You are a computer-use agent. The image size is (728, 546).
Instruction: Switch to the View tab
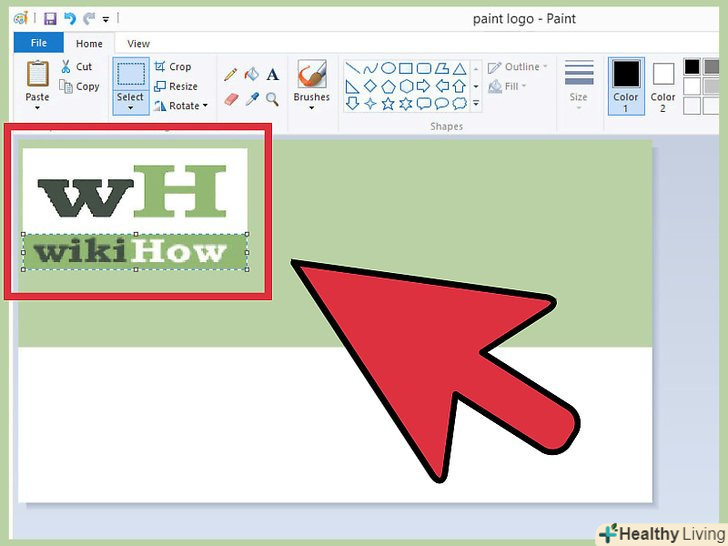point(138,44)
